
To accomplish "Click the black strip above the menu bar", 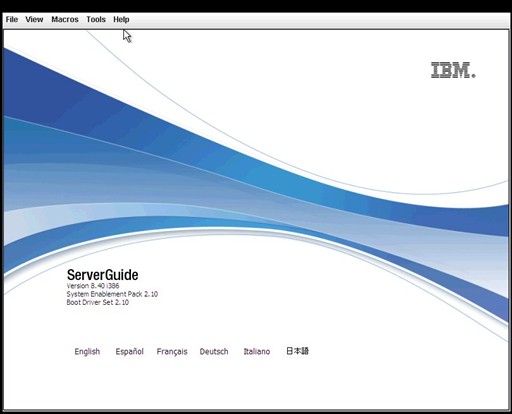I will click(x=256, y=6).
